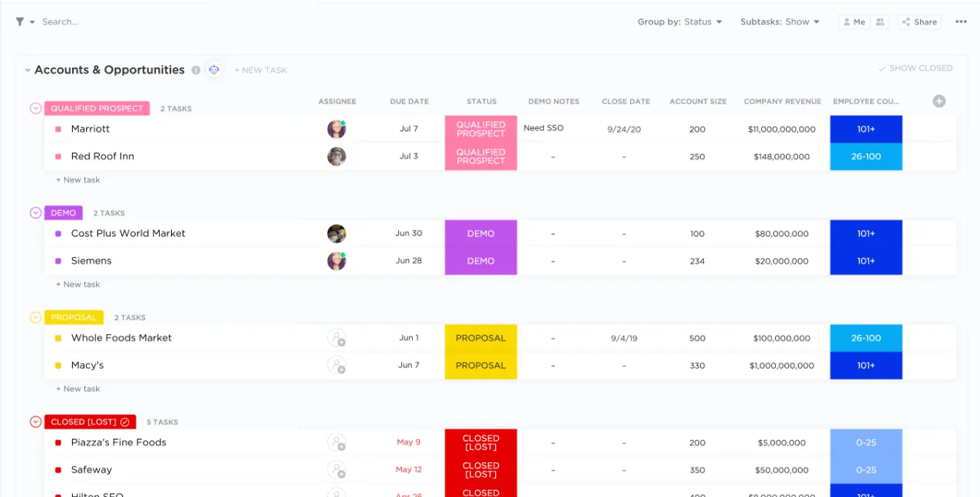
Task: Select the PROPOSAL group label
Action: 74,318
